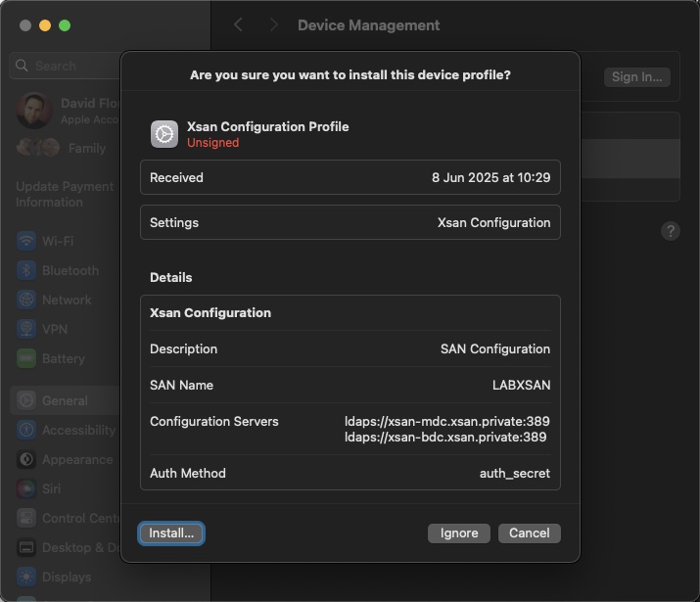
Task: Click the Apple Account profile photo
Action: click(34, 111)
